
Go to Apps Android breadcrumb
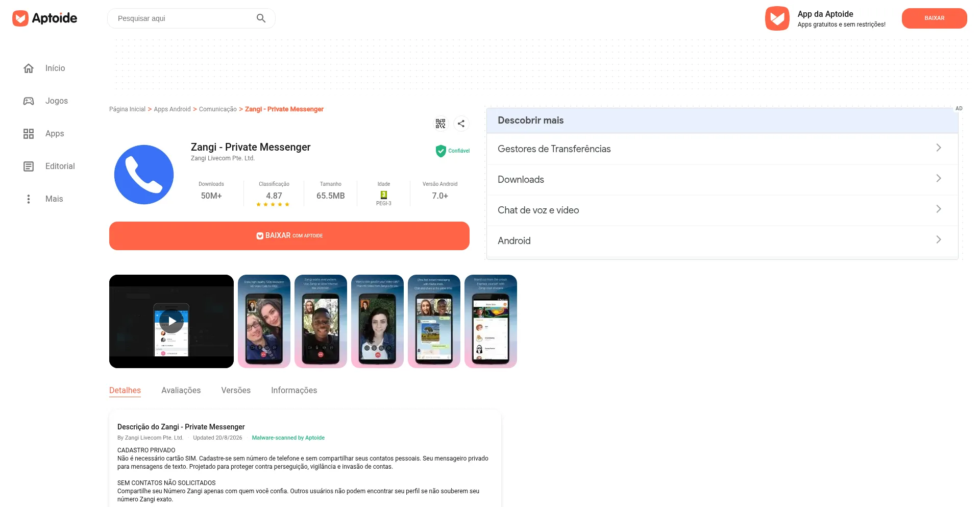pyautogui.click(x=172, y=109)
